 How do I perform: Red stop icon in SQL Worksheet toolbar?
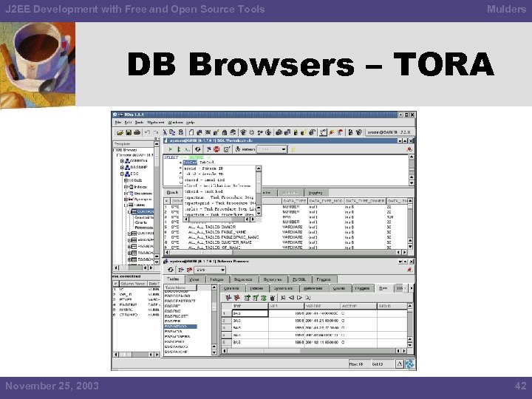216,149
